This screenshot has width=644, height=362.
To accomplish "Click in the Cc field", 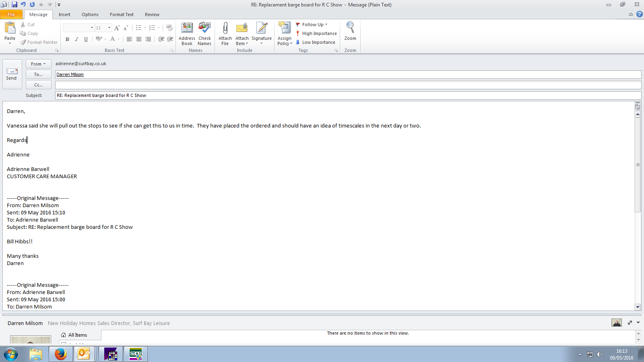I will pos(348,85).
